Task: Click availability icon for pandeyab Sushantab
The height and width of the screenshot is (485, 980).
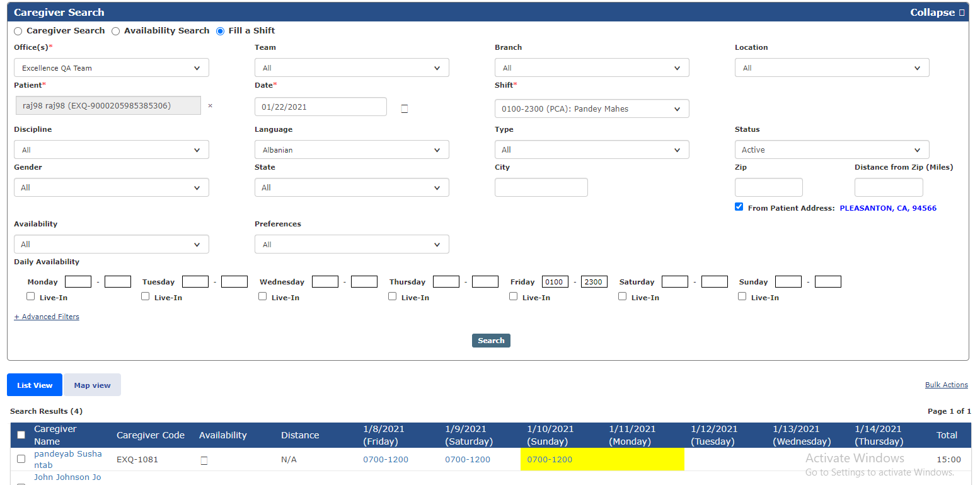Action: [x=204, y=460]
